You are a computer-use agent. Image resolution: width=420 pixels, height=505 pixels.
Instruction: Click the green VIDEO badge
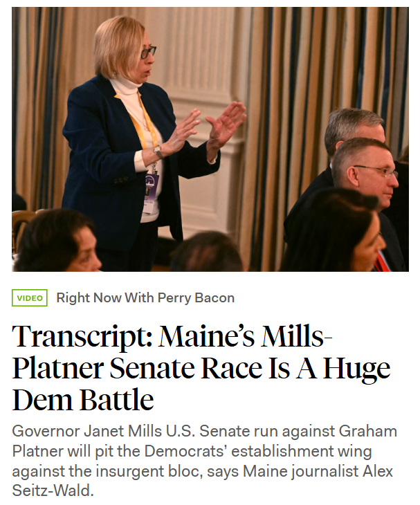[30, 298]
